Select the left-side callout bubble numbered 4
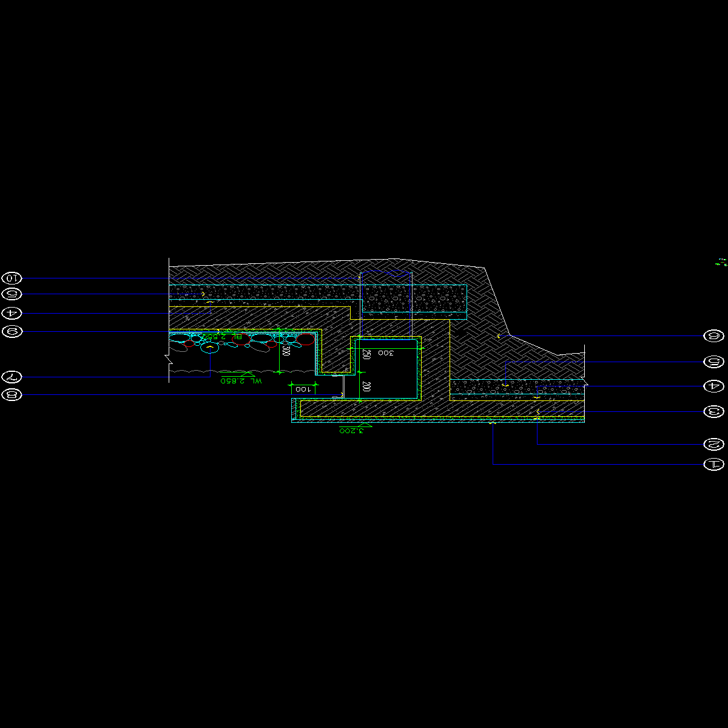The width and height of the screenshot is (728, 728). point(12,313)
